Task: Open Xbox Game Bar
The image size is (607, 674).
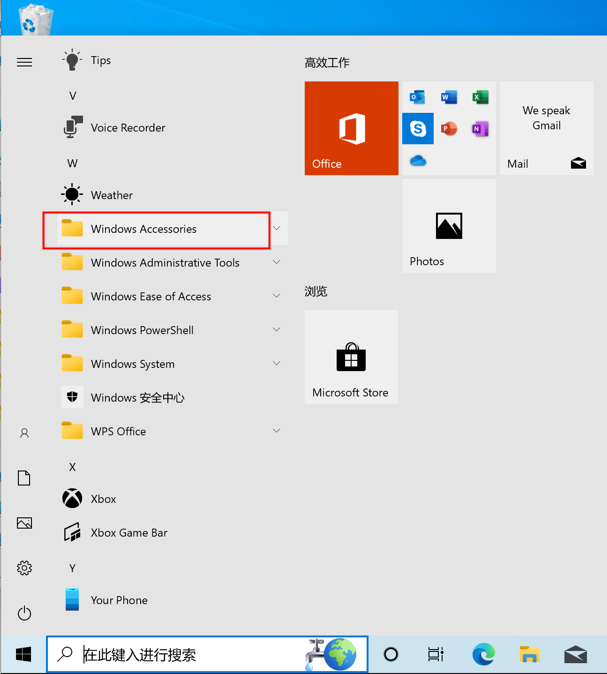Action: coord(128,533)
